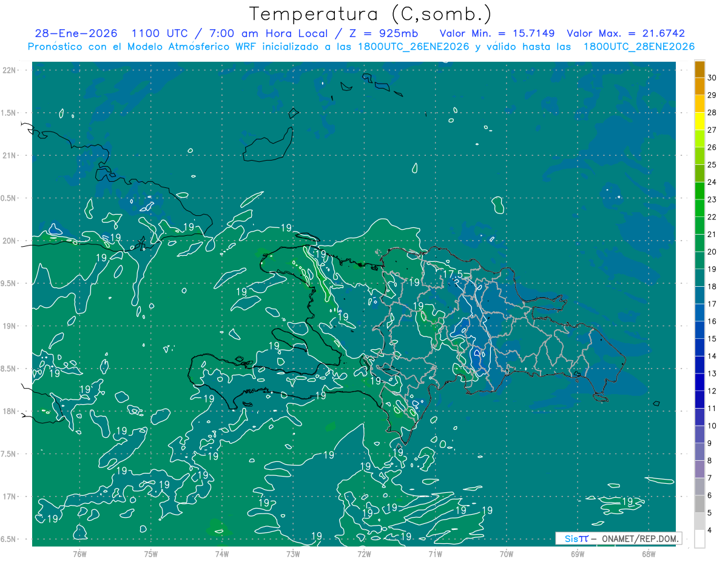Click the 'SisPi - ONAMET/REP.DOM.' credit box

point(618,538)
